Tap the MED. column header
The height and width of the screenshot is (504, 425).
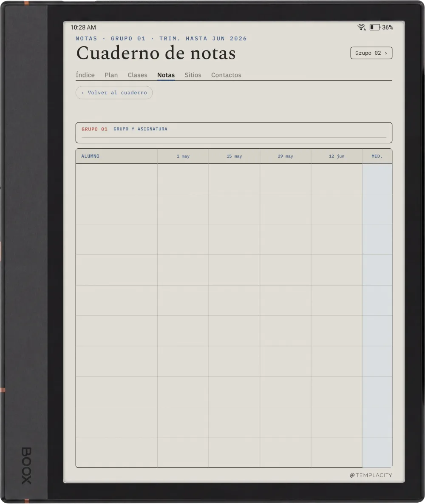377,156
